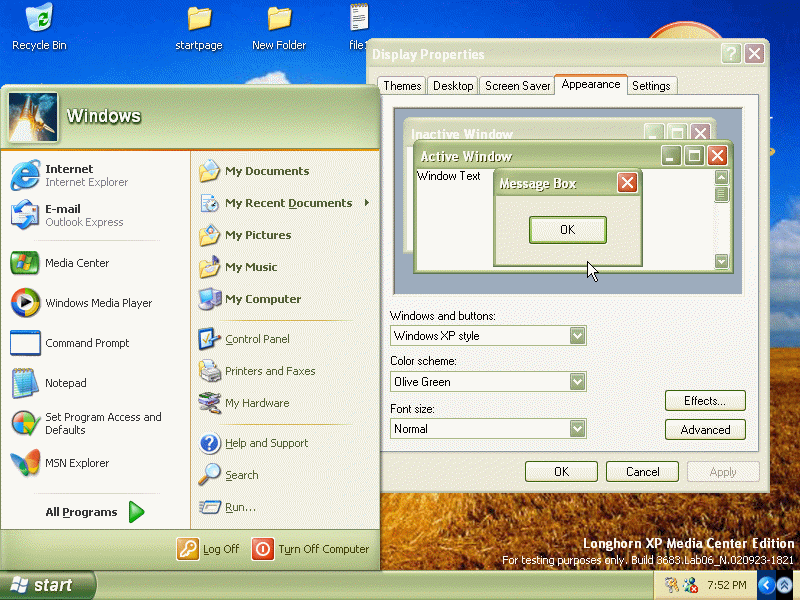The height and width of the screenshot is (600, 800).
Task: Click the OK button in the Message Box preview
Action: (568, 230)
